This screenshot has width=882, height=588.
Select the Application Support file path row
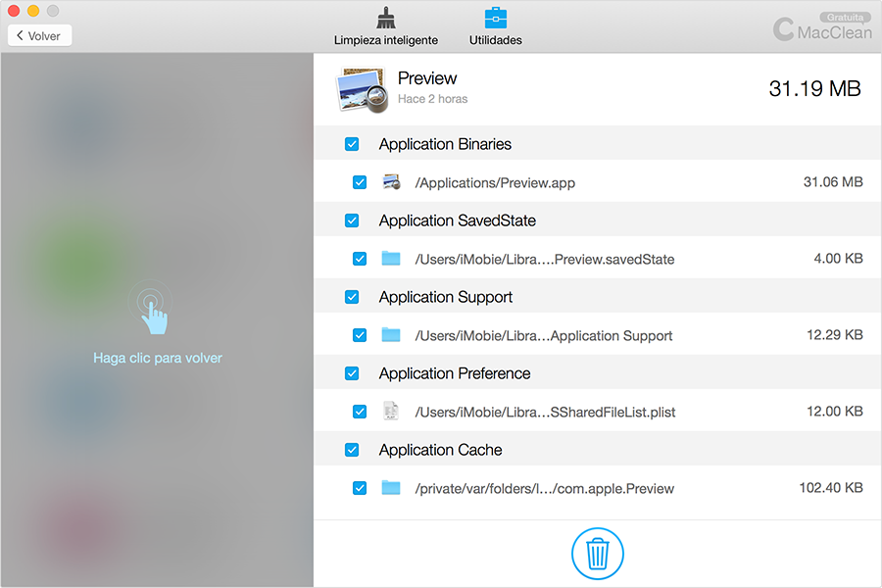click(544, 335)
